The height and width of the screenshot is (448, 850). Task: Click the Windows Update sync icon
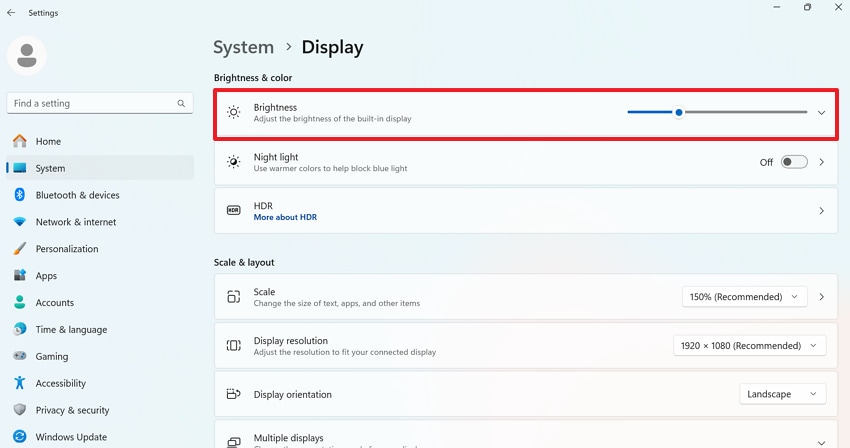pos(20,437)
